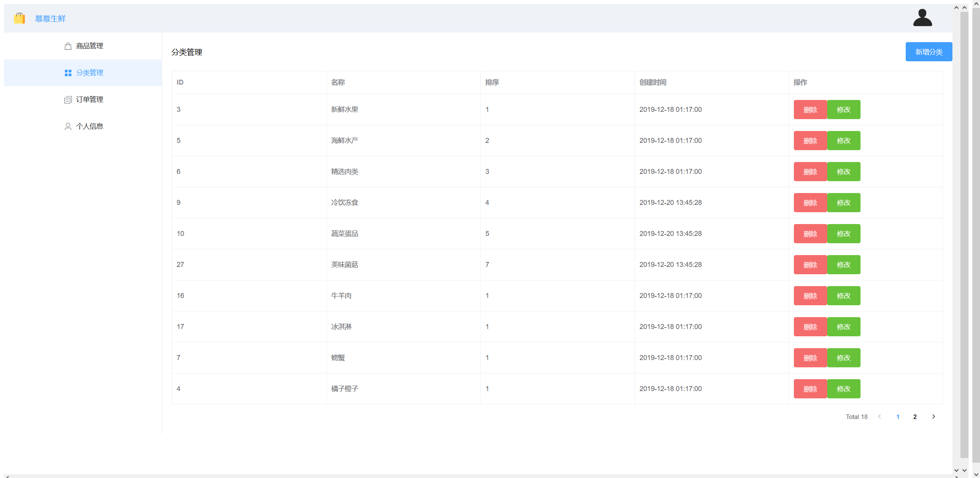The height and width of the screenshot is (478, 980).
Task: Click the 美味菌菇 name cell
Action: coord(403,265)
